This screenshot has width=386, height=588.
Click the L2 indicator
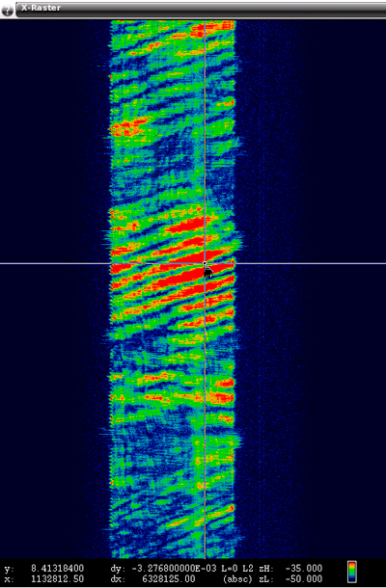click(249, 569)
